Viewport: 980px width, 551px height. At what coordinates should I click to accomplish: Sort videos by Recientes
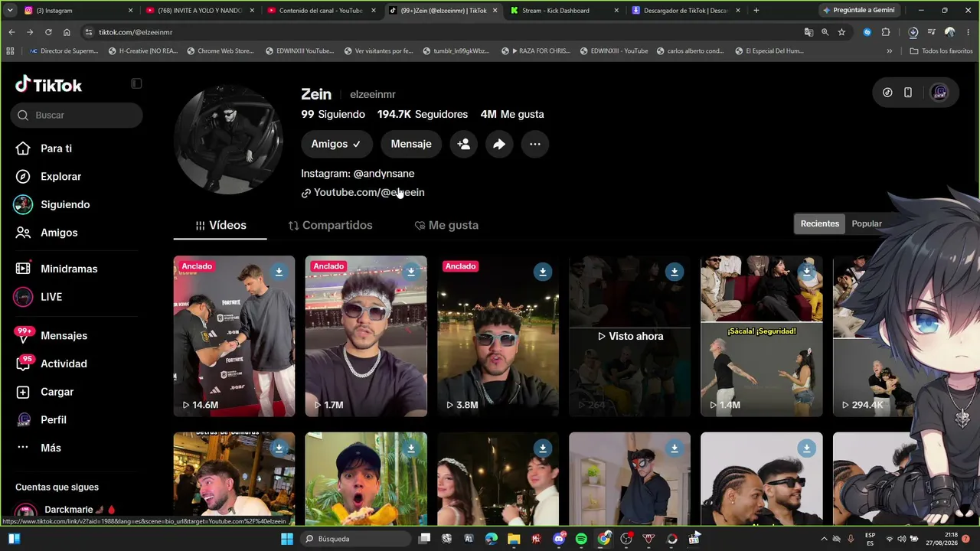tap(820, 223)
